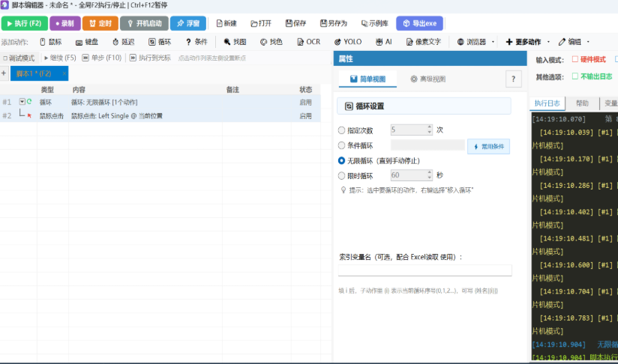Increase the 指定次数 count stepper
Screen dimensions: 618x364
(x=429, y=127)
